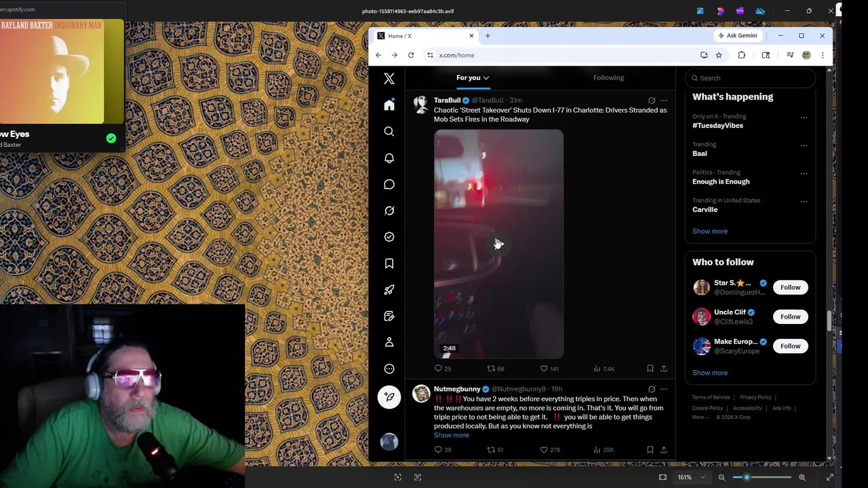The width and height of the screenshot is (868, 488).
Task: Open options for Baal trend
Action: coord(804,145)
